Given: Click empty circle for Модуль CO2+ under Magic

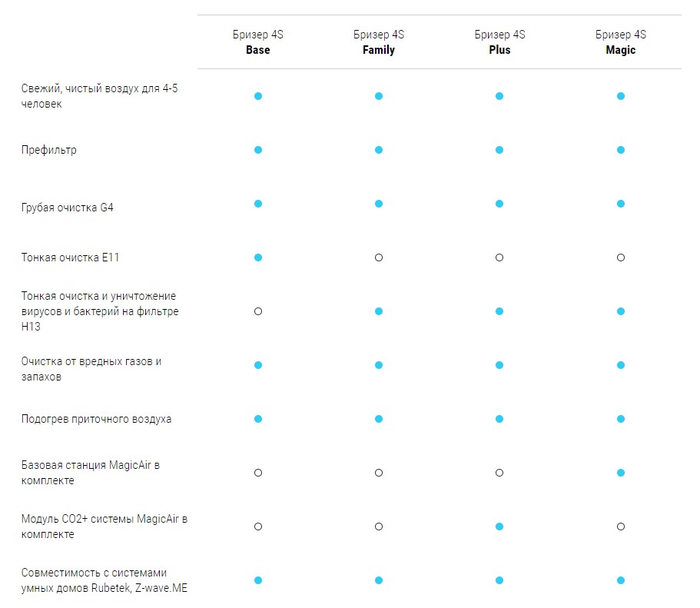Looking at the screenshot, I should (621, 527).
